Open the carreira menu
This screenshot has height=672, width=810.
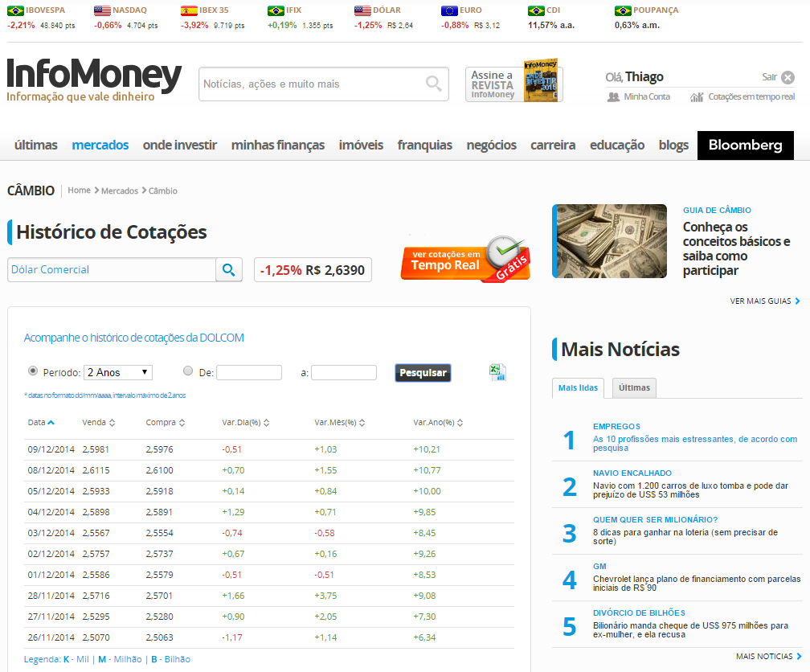click(x=553, y=145)
